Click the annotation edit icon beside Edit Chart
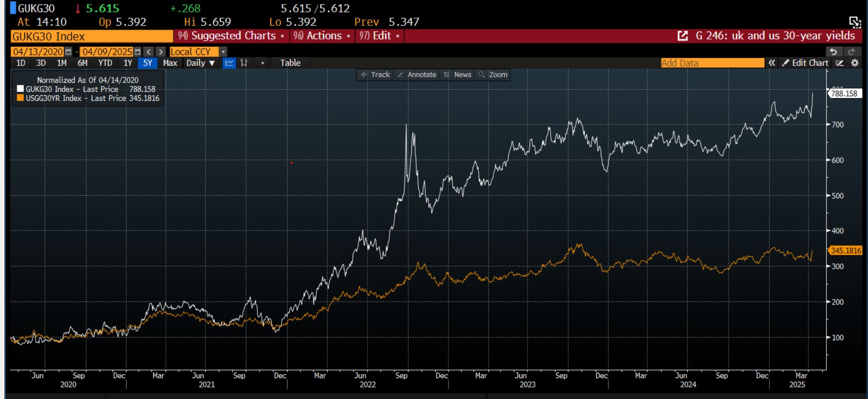Screen dimensions: 868x399 click(840, 63)
